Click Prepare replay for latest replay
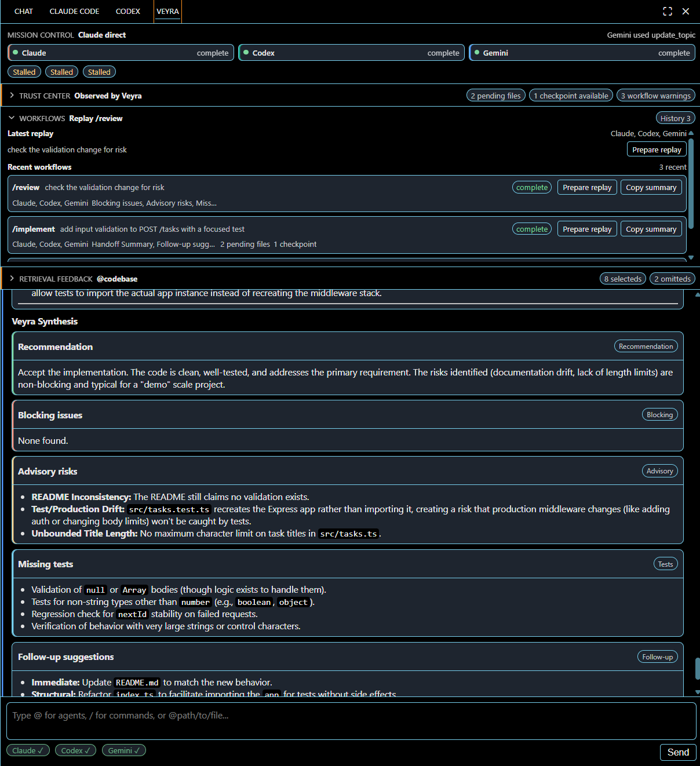Screen dimensions: 700x766 [657, 149]
